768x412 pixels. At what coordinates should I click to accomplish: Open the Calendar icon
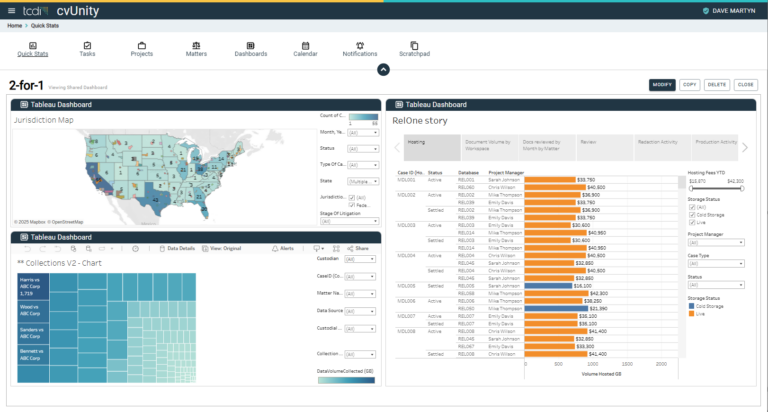(x=305, y=46)
